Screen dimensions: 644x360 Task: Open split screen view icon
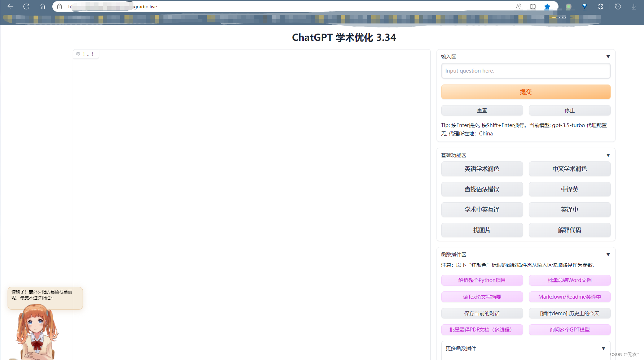(533, 6)
